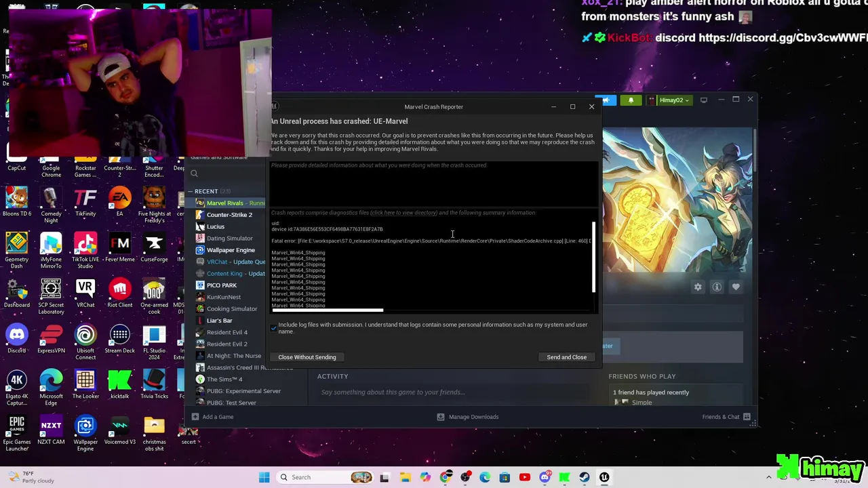The image size is (868, 488).
Task: Open the ExpressVPN desktop icon
Action: pyautogui.click(x=51, y=339)
